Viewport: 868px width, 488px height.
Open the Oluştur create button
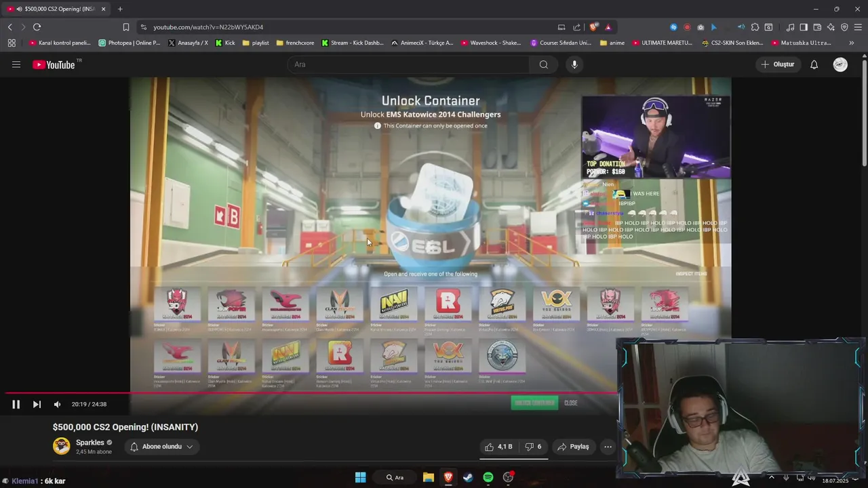pyautogui.click(x=778, y=64)
